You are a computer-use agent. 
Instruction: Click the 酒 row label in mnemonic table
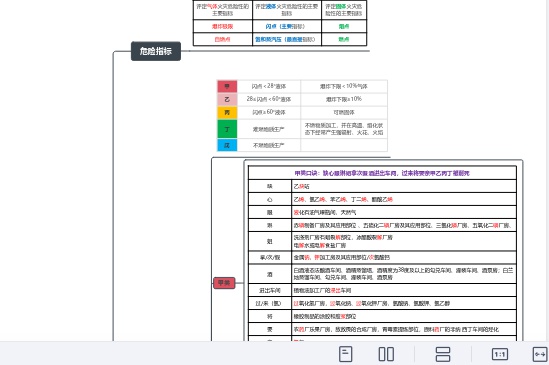(270, 274)
